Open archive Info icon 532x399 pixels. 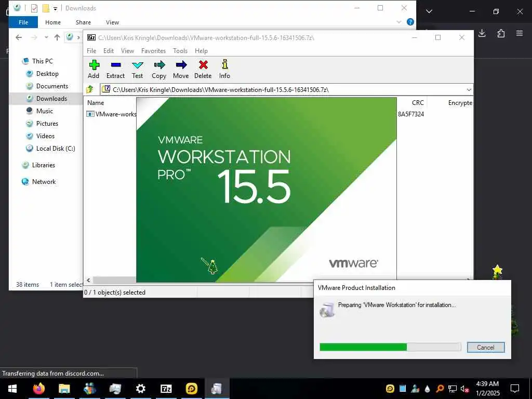point(224,69)
